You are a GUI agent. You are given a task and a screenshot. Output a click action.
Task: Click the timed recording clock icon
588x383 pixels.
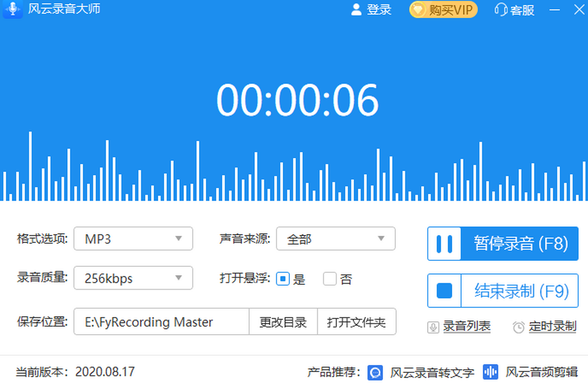coord(518,327)
